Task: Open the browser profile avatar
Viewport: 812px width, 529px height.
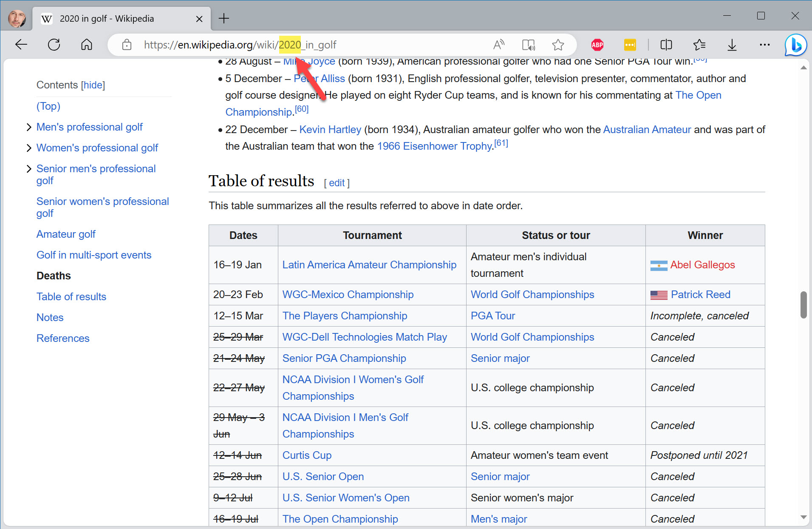Action: [17, 18]
